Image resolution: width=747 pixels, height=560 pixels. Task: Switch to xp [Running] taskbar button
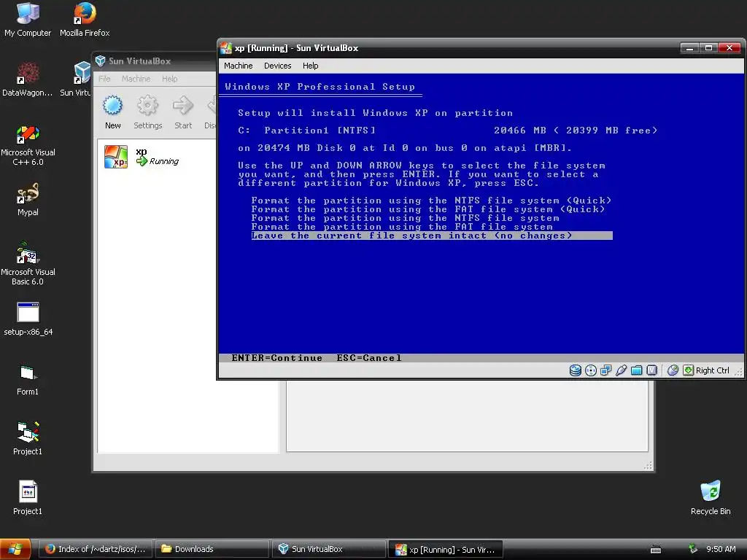[x=446, y=549]
